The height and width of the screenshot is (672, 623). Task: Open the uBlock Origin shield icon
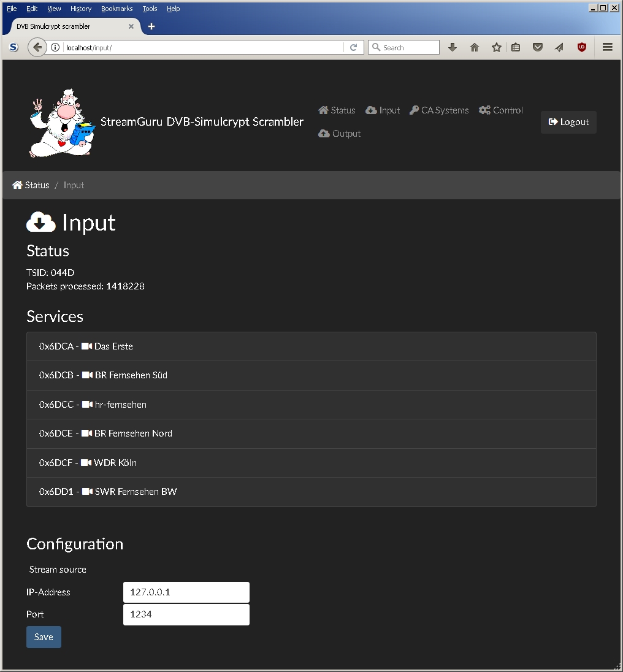(581, 48)
